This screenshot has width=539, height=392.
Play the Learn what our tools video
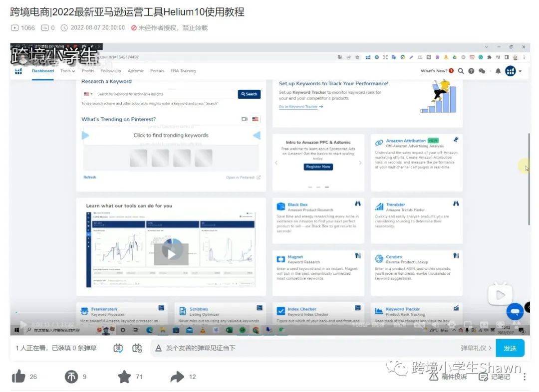(x=171, y=254)
